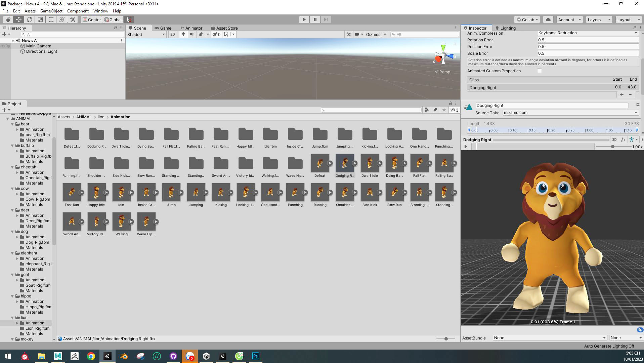The image size is (644, 363).
Task: Toggle 2D preview mode in animation preview
Action: coord(614,139)
